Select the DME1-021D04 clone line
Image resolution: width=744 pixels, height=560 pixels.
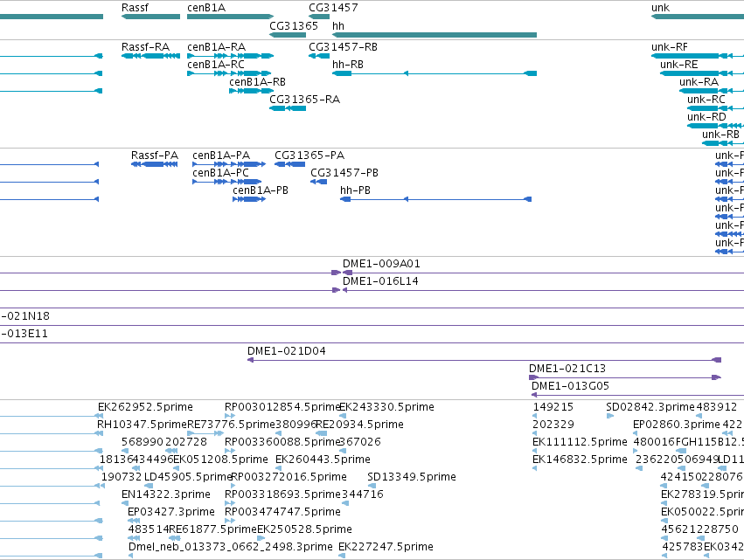click(x=484, y=360)
